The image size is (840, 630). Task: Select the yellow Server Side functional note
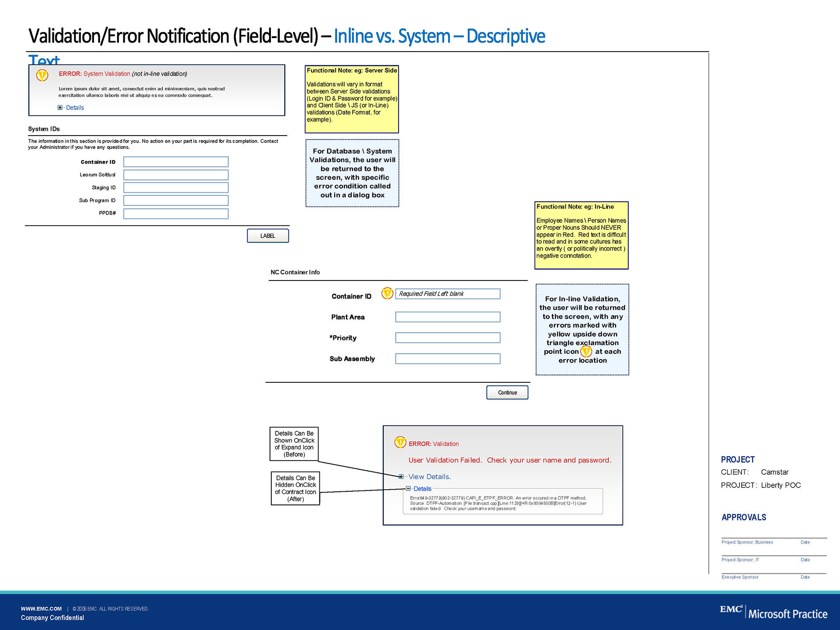tap(352, 99)
